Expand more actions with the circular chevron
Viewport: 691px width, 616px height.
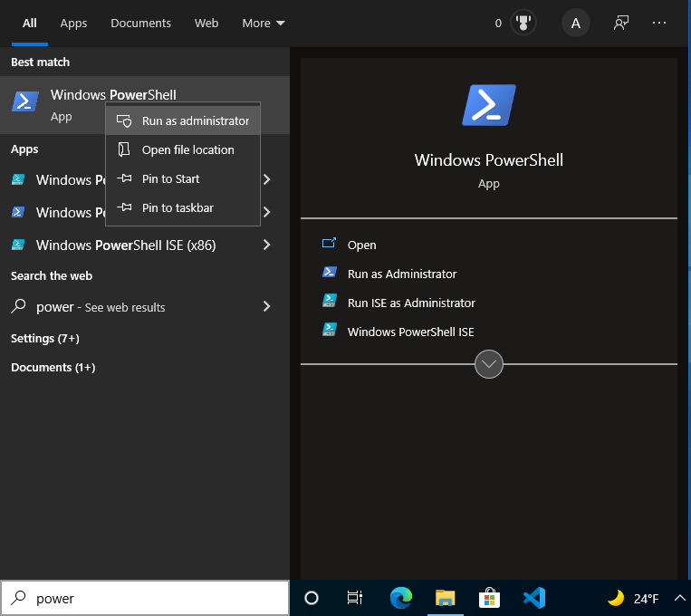tap(489, 364)
